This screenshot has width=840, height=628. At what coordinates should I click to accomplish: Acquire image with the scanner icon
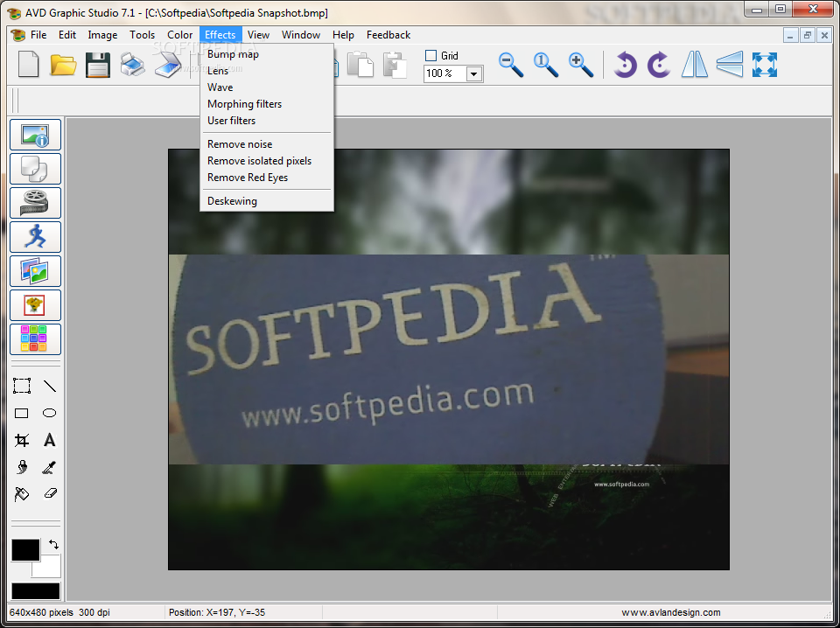click(x=168, y=65)
